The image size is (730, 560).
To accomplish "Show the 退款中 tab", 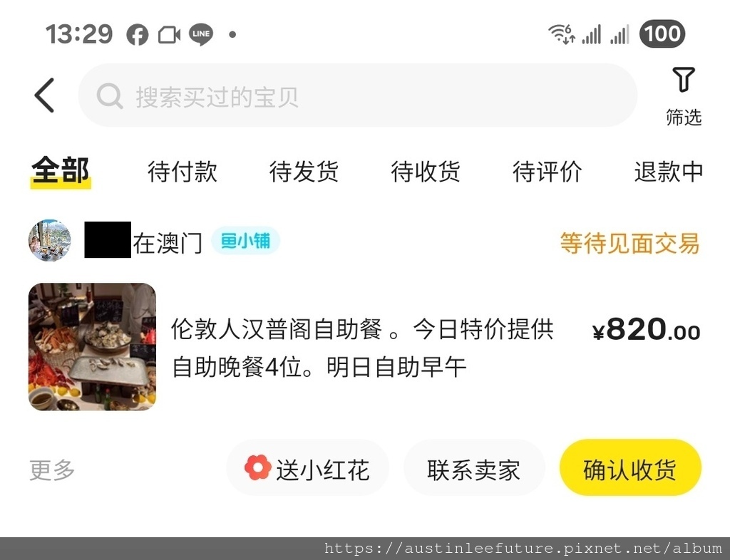I will pyautogui.click(x=669, y=172).
